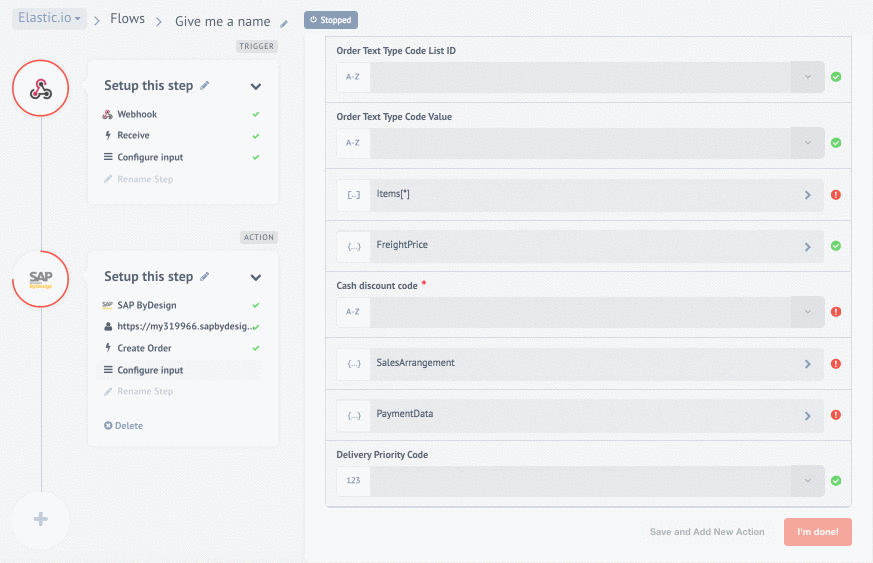Click the red error icon for Items[*]
This screenshot has width=873, height=563.
[x=836, y=195]
